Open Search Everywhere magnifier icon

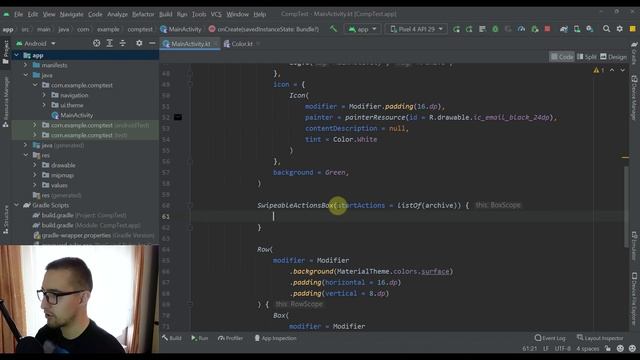[607, 29]
